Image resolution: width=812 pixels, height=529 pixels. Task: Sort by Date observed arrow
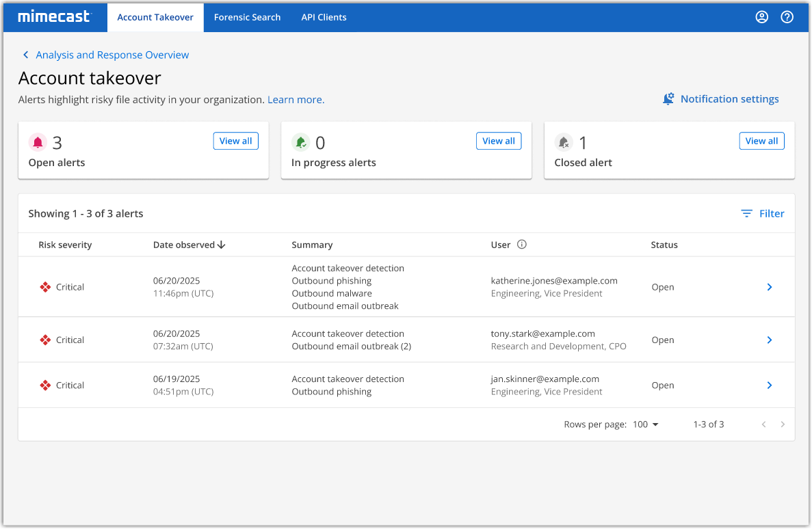click(x=221, y=245)
